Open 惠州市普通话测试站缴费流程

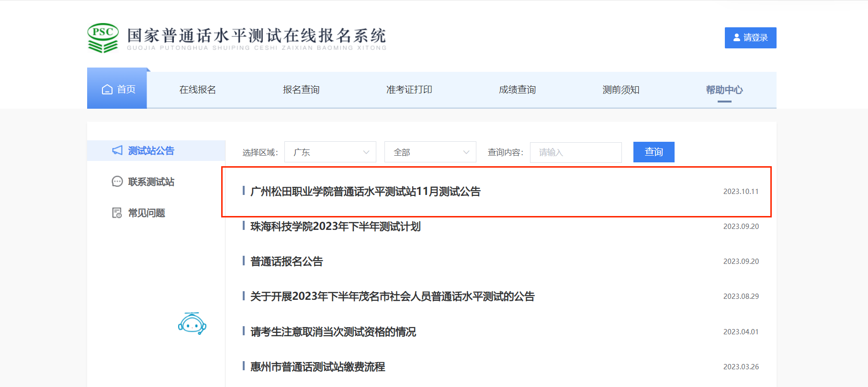point(317,367)
